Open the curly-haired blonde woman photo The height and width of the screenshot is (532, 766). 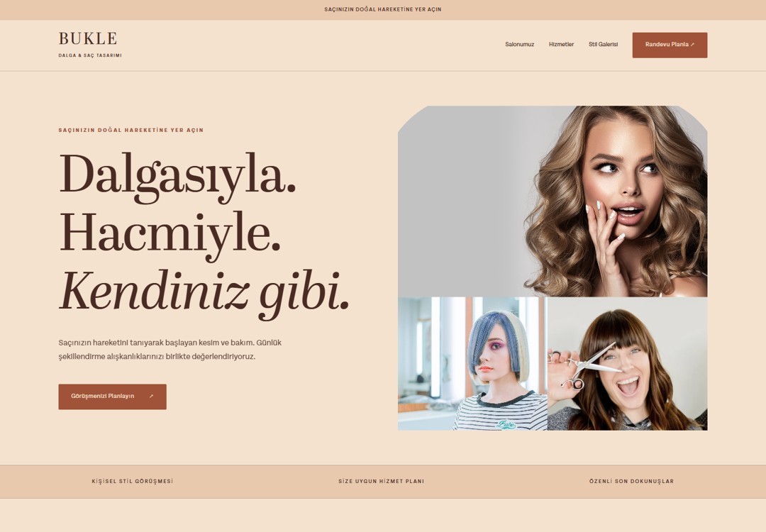[x=553, y=201]
